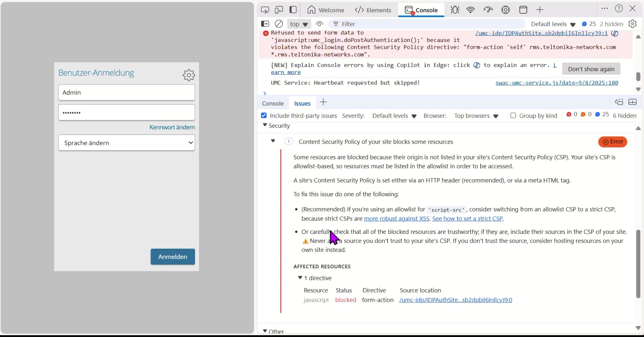Select the Console drawer tab
644x337 pixels.
coord(272,103)
